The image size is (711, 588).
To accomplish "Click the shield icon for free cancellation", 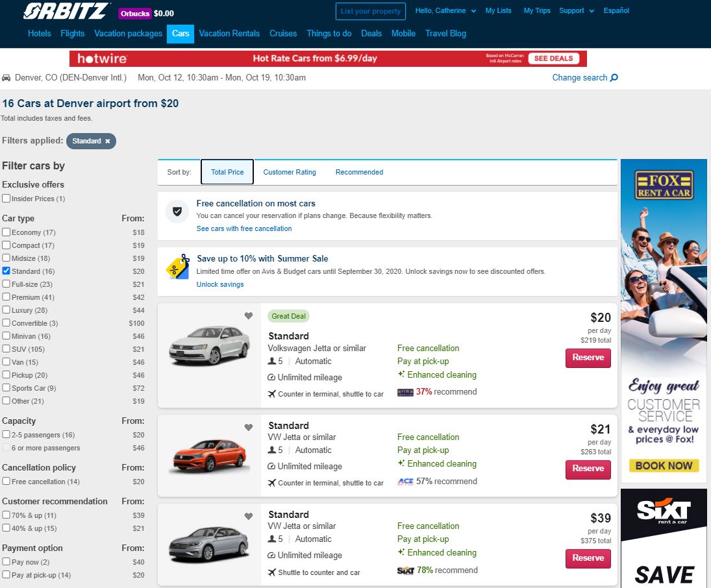I will (177, 212).
